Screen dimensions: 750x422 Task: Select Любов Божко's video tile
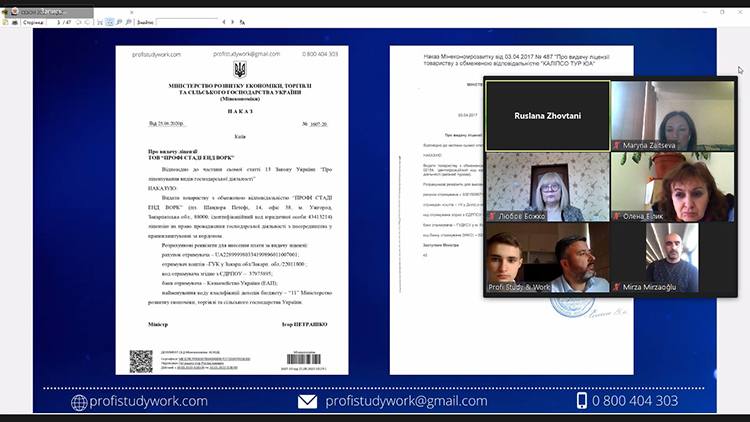click(548, 187)
